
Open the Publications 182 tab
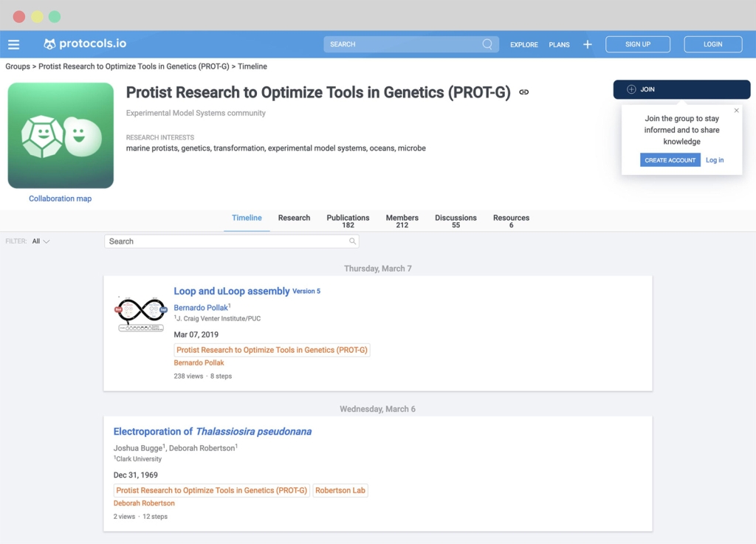348,221
